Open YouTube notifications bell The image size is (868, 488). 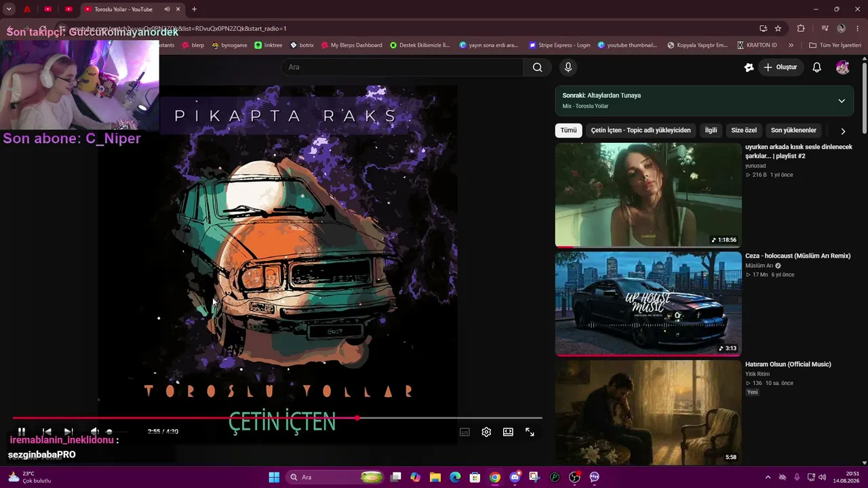point(817,67)
